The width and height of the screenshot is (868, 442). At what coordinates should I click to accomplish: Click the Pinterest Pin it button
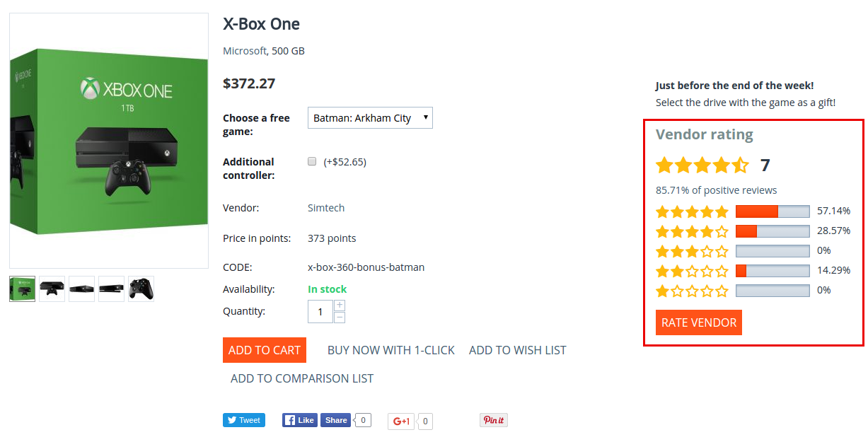coord(494,420)
